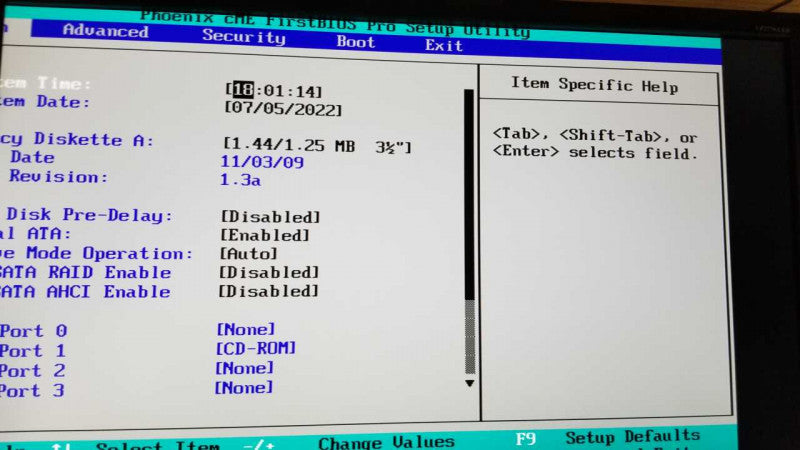Image resolution: width=800 pixels, height=450 pixels.
Task: Click the BIOS date value 11/03/09
Action: 262,162
